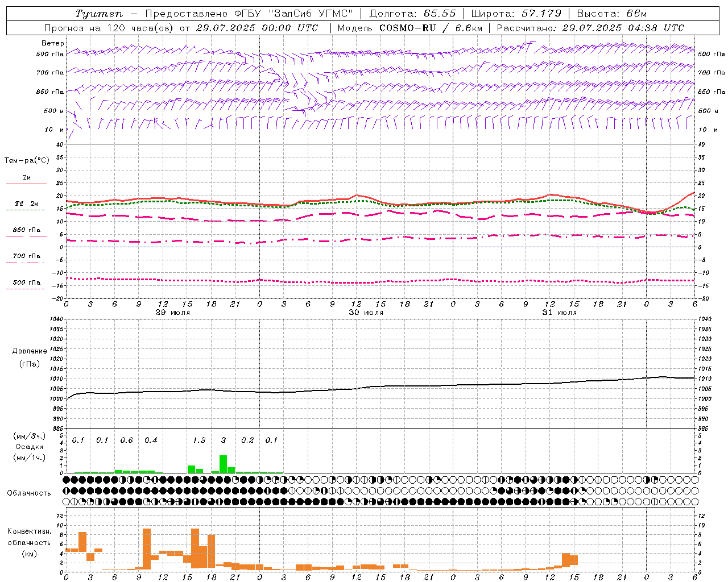Click the "Облачность" cloudiness label

29,493
